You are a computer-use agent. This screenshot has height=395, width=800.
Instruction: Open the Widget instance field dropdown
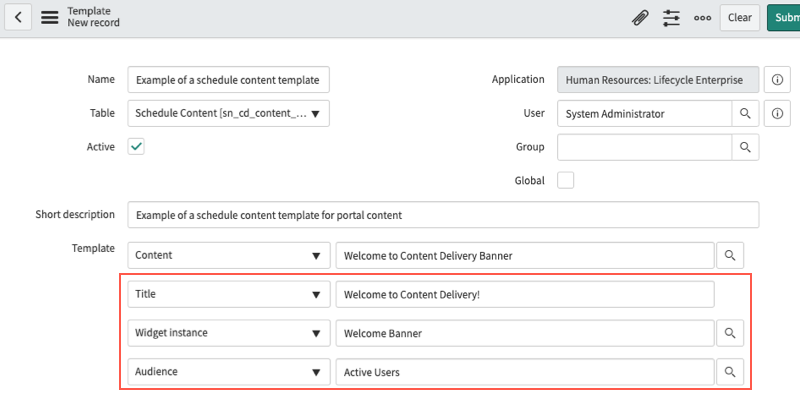click(229, 333)
